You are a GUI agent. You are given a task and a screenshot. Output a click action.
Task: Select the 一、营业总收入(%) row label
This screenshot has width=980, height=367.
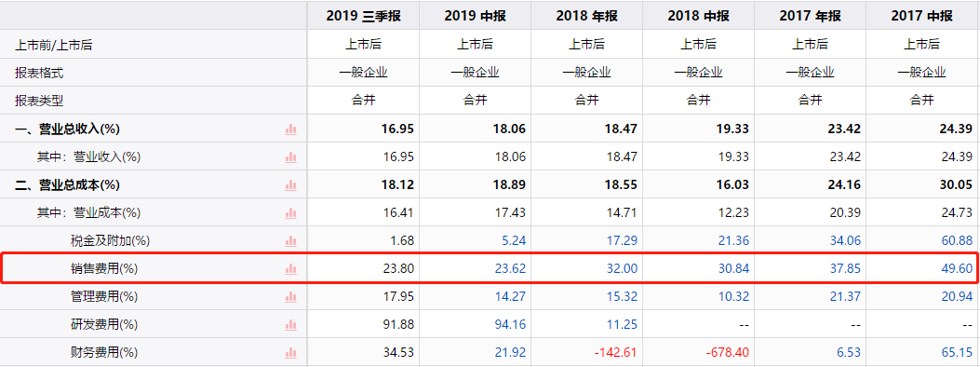click(x=68, y=129)
